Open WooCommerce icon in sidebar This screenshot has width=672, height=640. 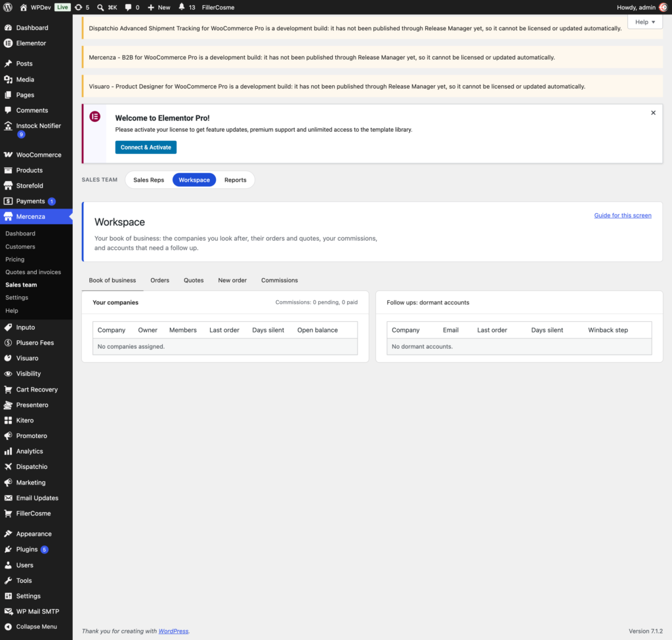[8, 155]
